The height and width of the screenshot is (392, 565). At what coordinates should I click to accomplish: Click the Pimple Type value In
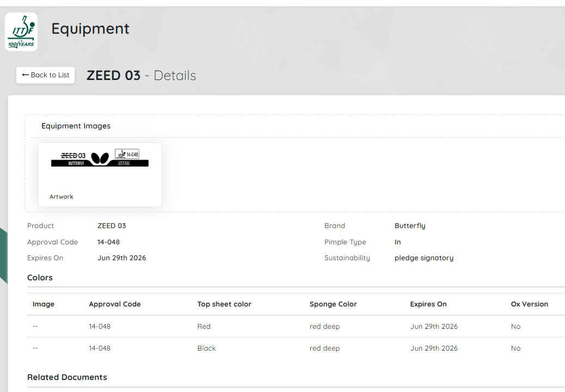point(397,242)
